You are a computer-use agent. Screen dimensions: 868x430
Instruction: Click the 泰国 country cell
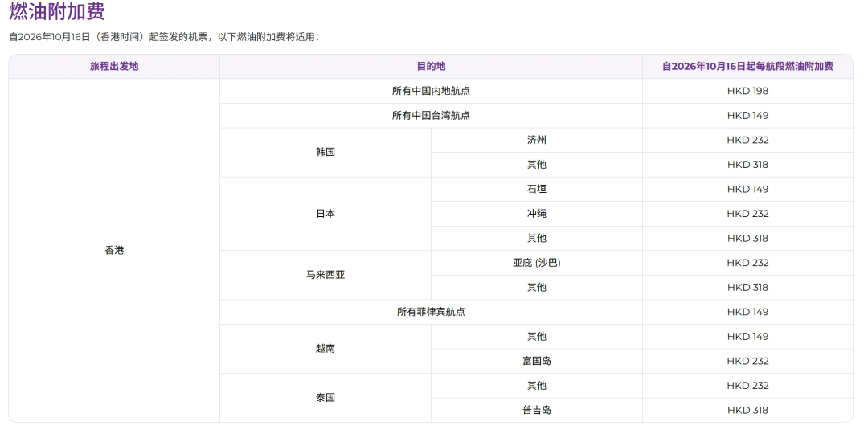pos(325,398)
